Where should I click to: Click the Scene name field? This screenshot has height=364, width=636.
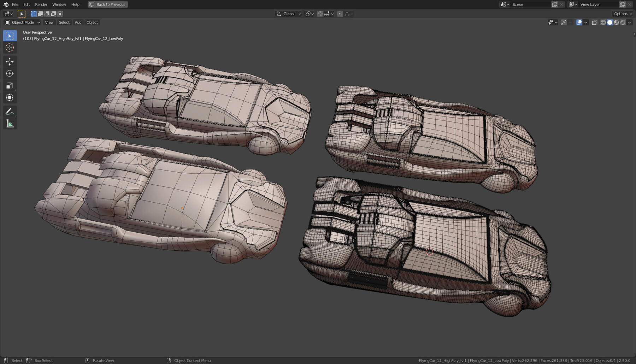[530, 4]
